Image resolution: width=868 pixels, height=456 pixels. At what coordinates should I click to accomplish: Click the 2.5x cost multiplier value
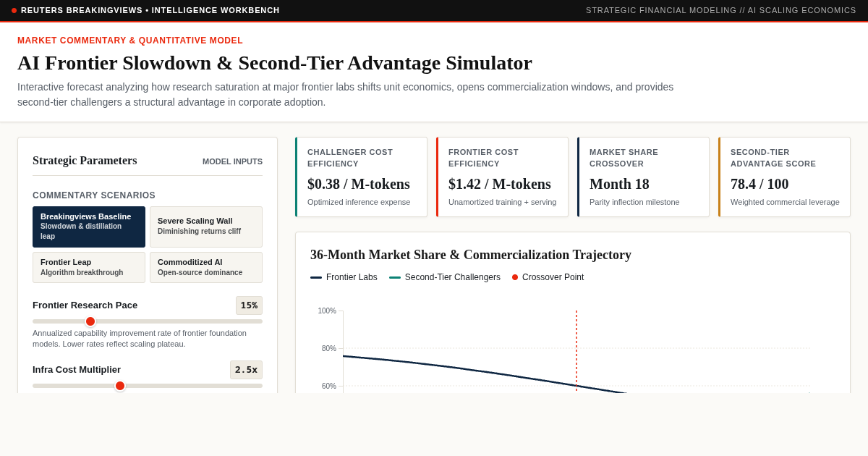[246, 370]
